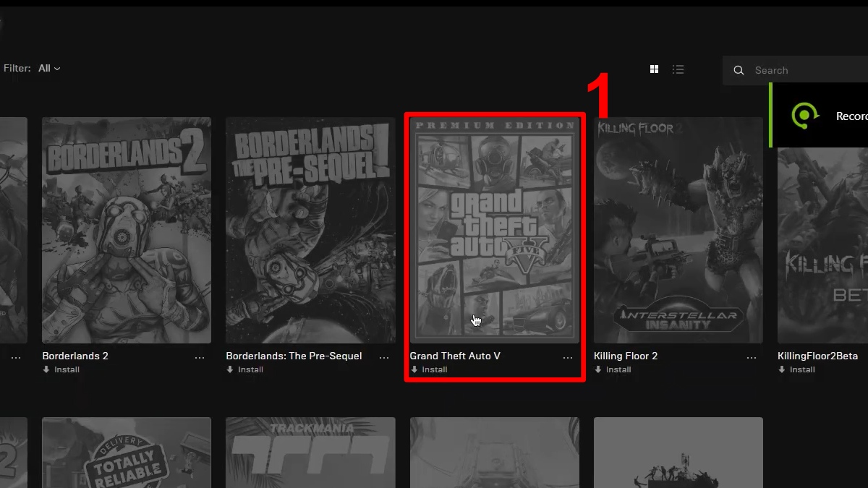
Task: Open Totally Reliable Delivery Service cover
Action: click(127, 453)
